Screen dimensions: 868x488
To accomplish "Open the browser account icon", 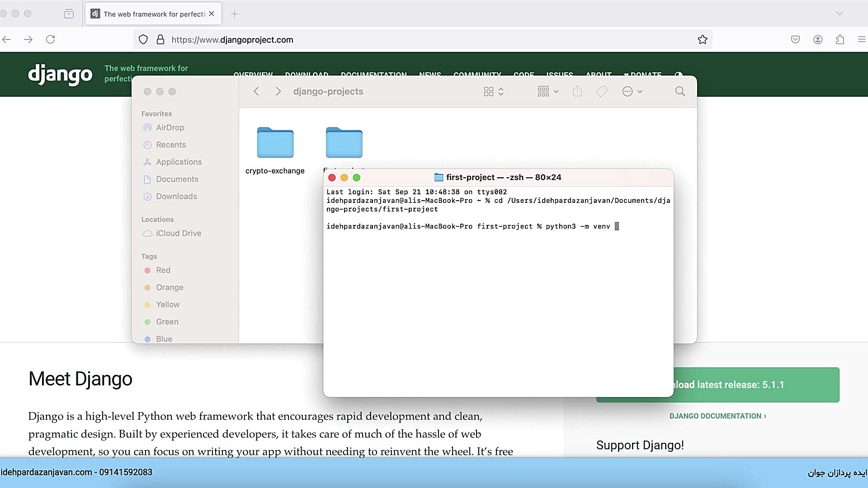I will [x=818, y=40].
